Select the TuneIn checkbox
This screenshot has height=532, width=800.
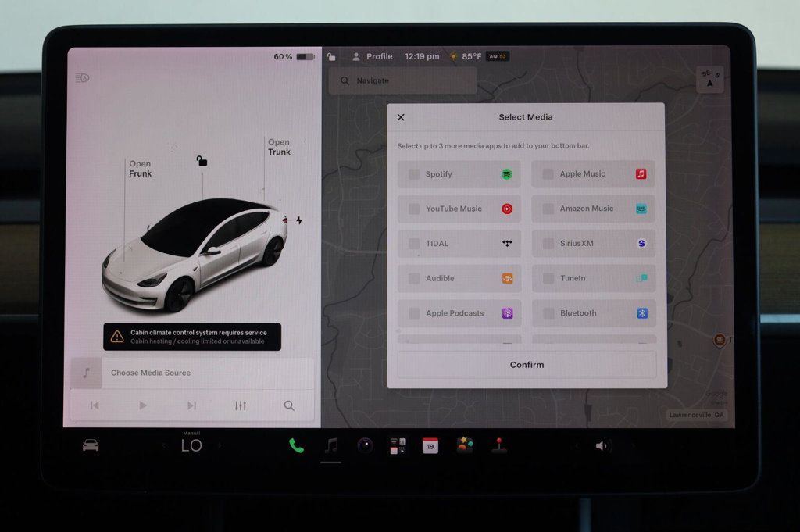tap(548, 278)
